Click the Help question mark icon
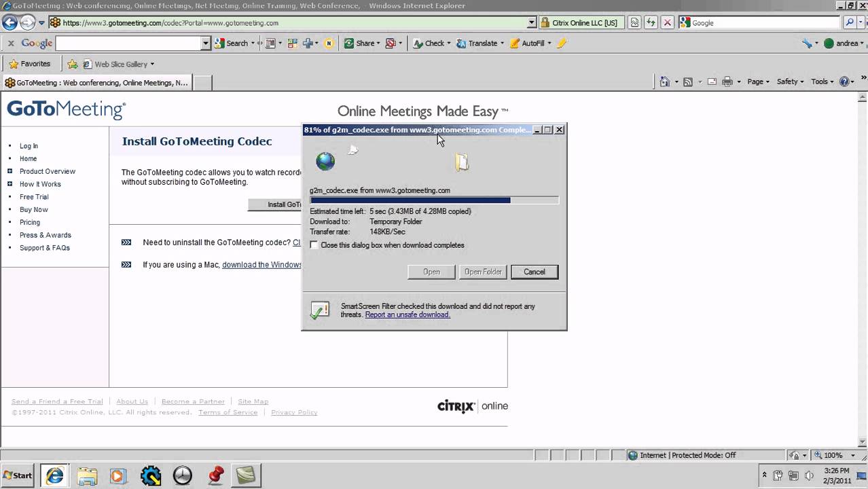Screen dimensions: 868x489 click(x=845, y=81)
